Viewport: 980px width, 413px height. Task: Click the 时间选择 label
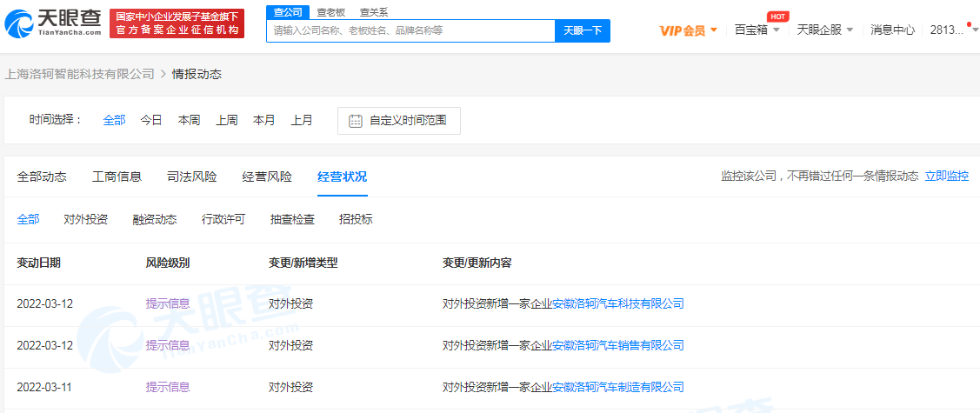coord(57,120)
